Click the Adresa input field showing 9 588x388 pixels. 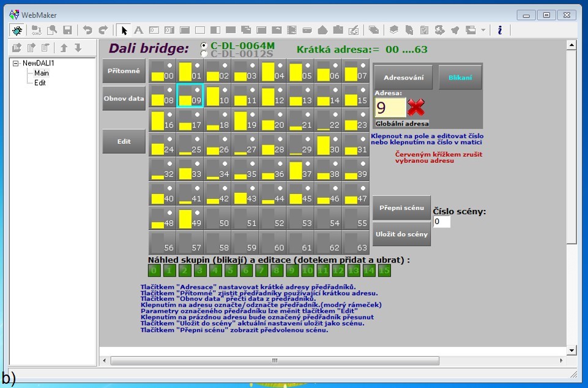[x=390, y=108]
